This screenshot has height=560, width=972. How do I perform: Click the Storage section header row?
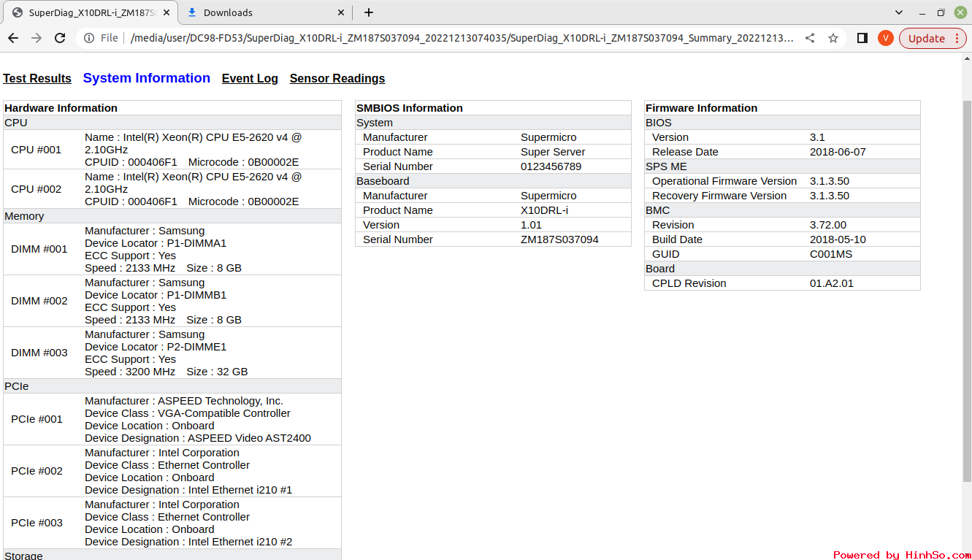click(172, 555)
